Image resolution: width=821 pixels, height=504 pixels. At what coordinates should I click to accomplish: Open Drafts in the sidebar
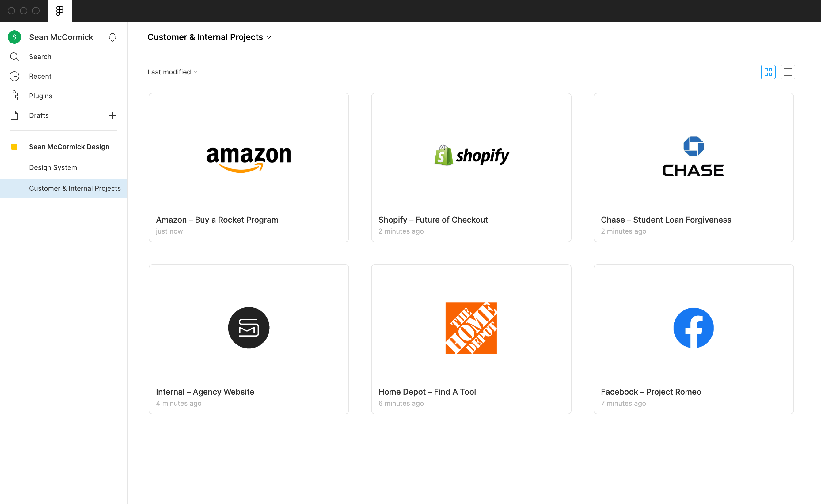pos(39,115)
